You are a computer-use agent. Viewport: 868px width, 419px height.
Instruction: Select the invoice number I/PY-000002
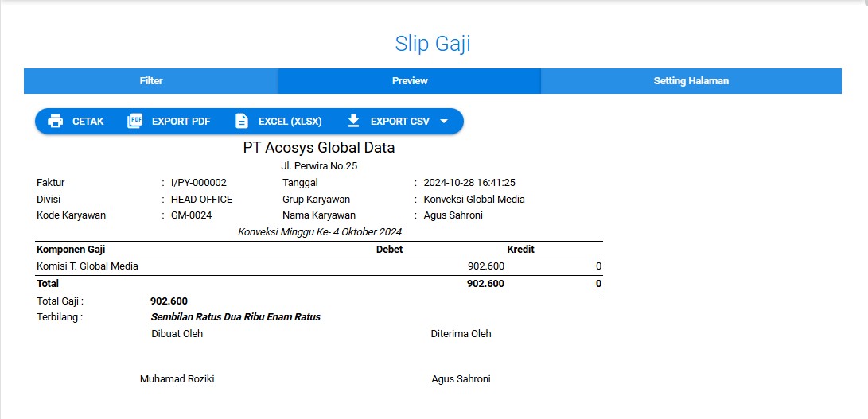click(x=199, y=183)
